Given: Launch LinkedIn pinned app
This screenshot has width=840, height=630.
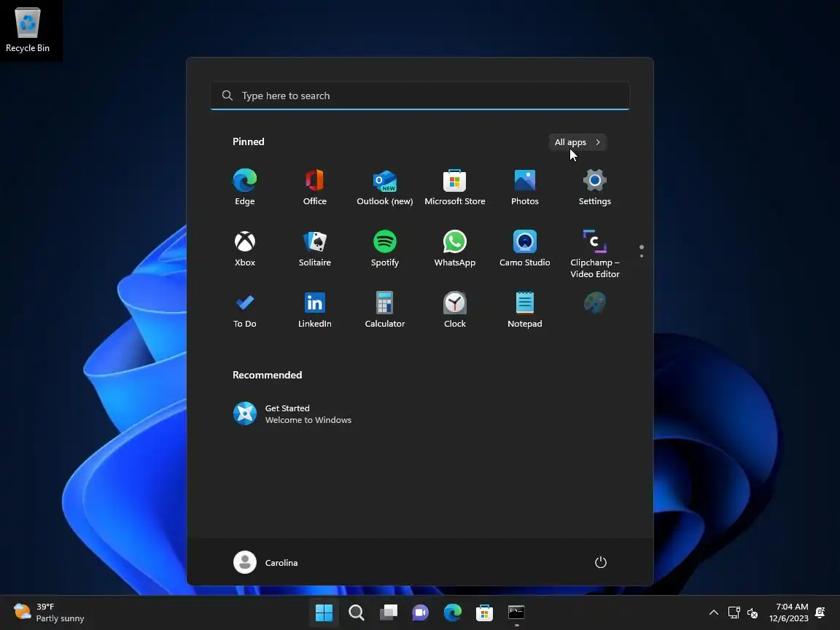Looking at the screenshot, I should pyautogui.click(x=314, y=309).
